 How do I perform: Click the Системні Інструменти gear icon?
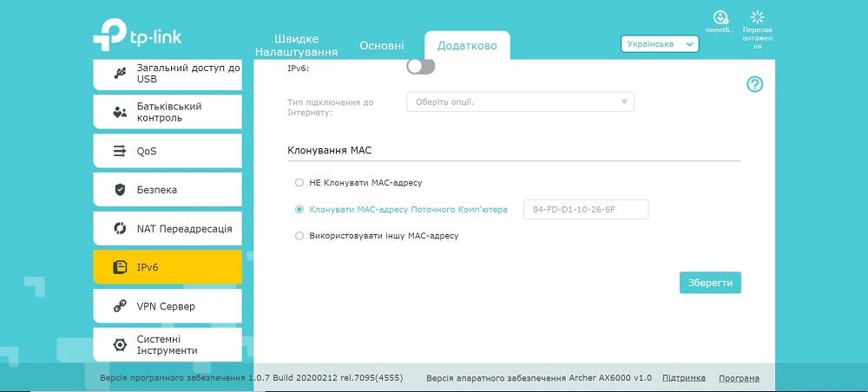[120, 344]
